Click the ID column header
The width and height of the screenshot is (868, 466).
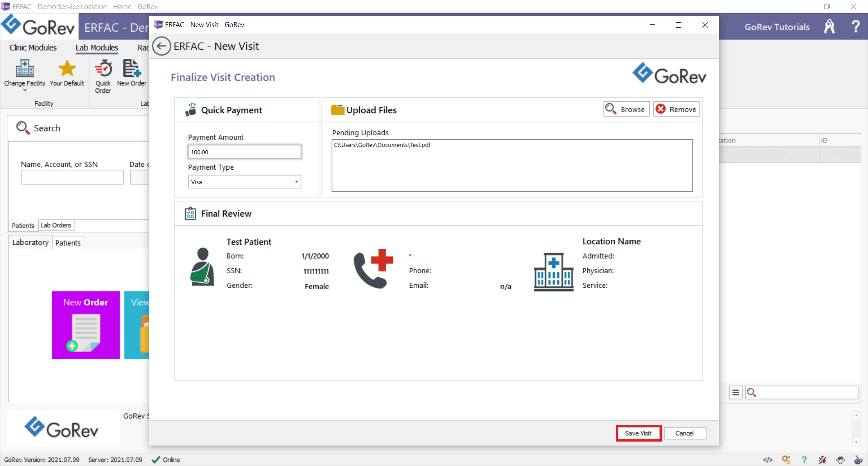click(840, 140)
